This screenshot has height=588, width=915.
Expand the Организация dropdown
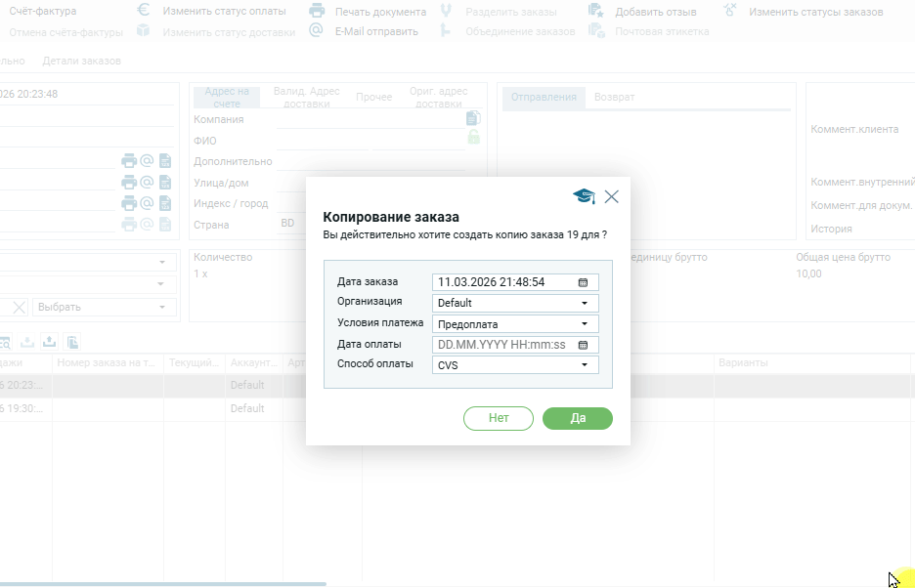585,303
